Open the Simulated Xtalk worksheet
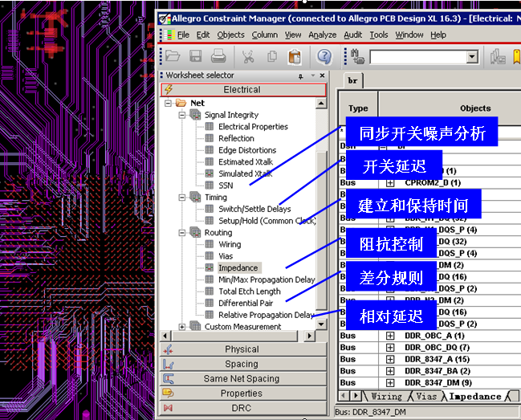Image resolution: width=521 pixels, height=420 pixels. point(245,173)
